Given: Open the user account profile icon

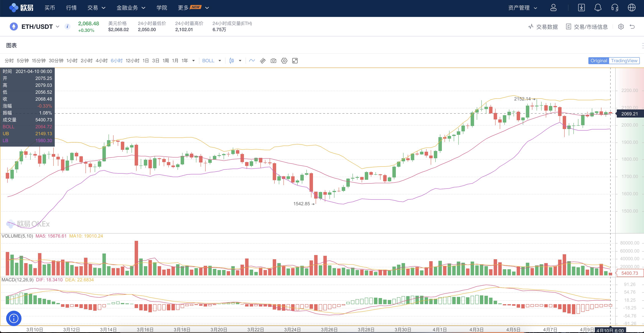Looking at the screenshot, I should point(553,8).
